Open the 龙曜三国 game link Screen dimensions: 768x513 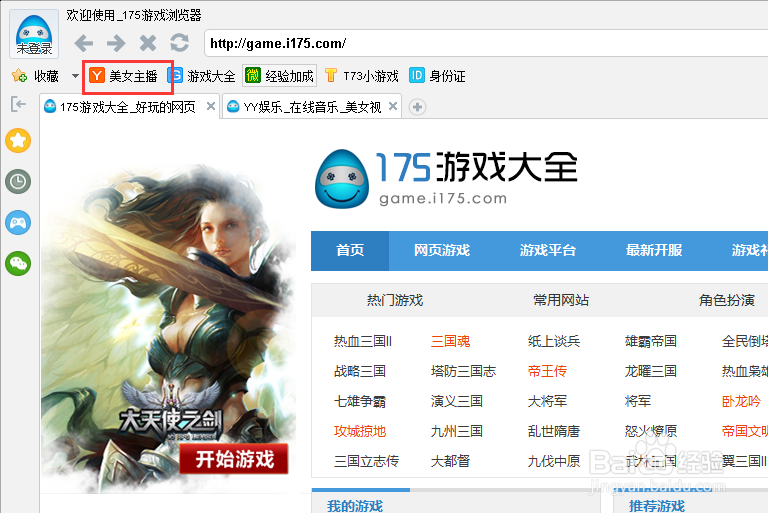pos(651,371)
